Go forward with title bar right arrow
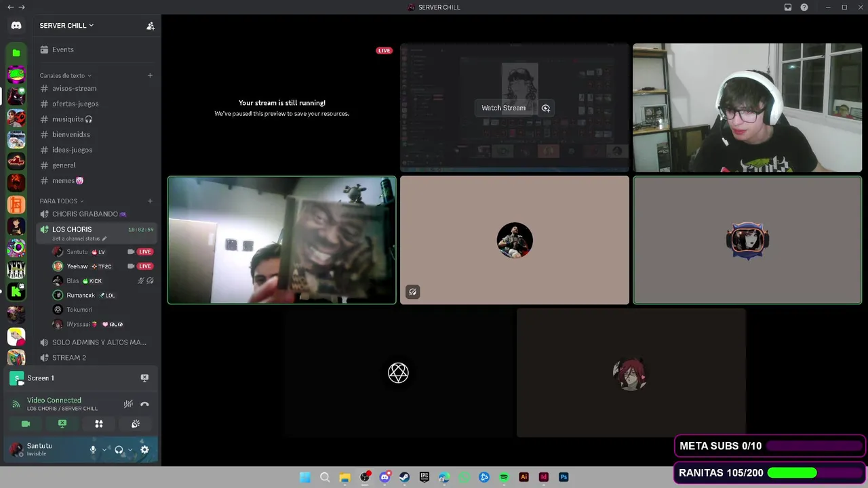The height and width of the screenshot is (488, 868). coord(22,7)
